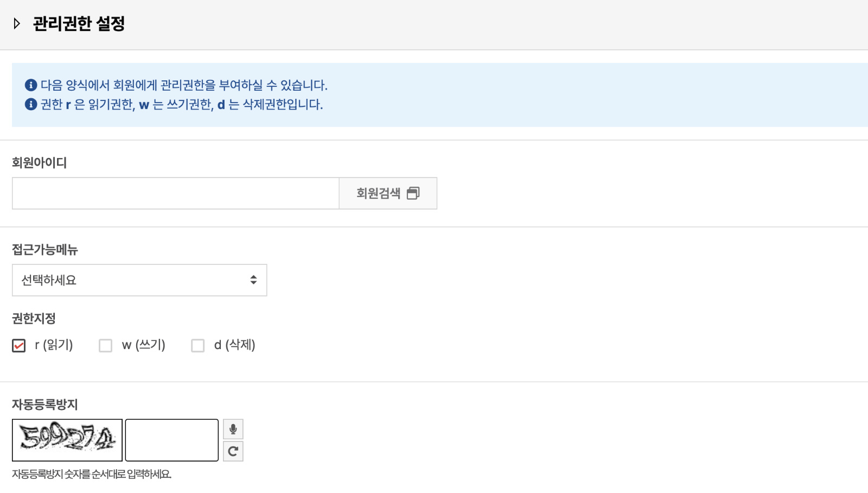Click the 회원검색 member search button

[x=388, y=193]
